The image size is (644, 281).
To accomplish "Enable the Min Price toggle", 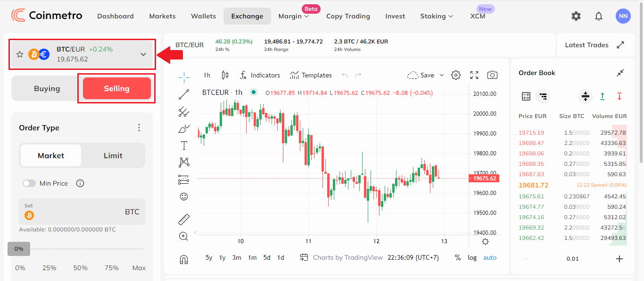I will point(29,183).
